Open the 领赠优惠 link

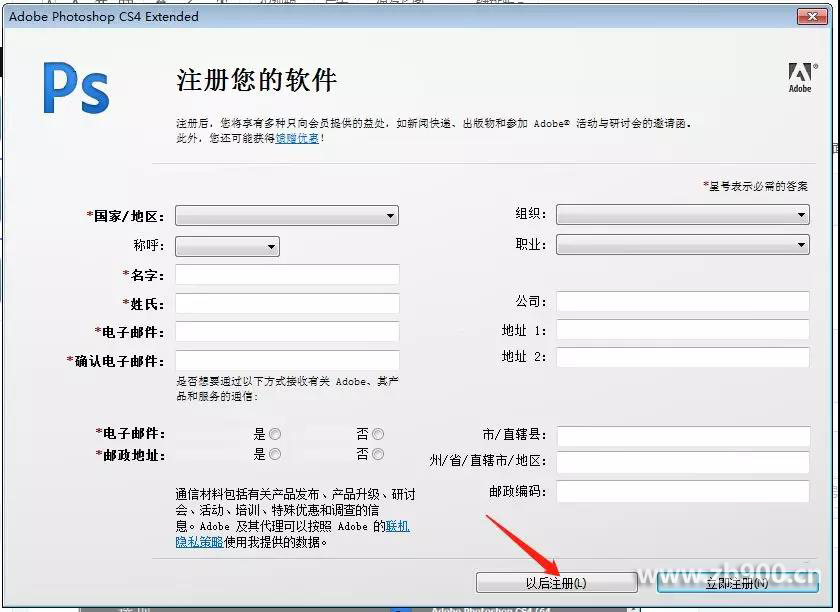[297, 138]
